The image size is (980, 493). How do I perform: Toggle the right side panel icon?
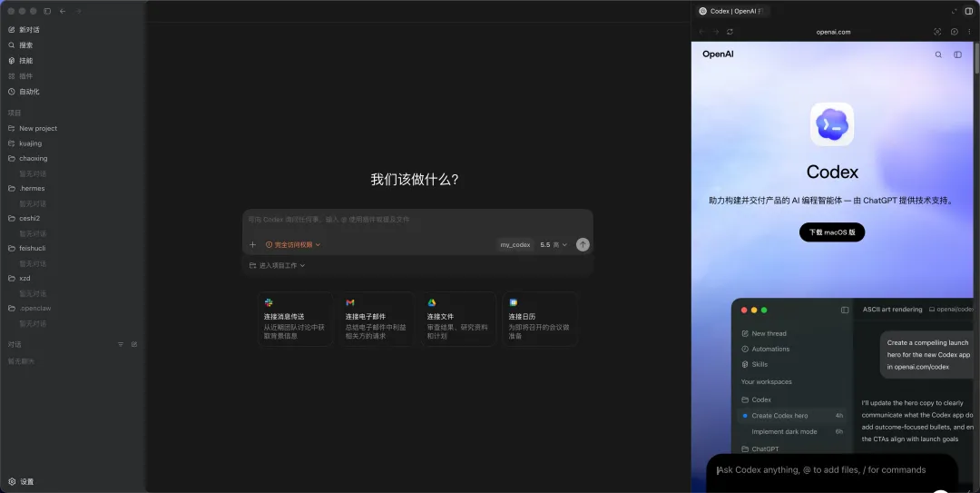coord(969,11)
